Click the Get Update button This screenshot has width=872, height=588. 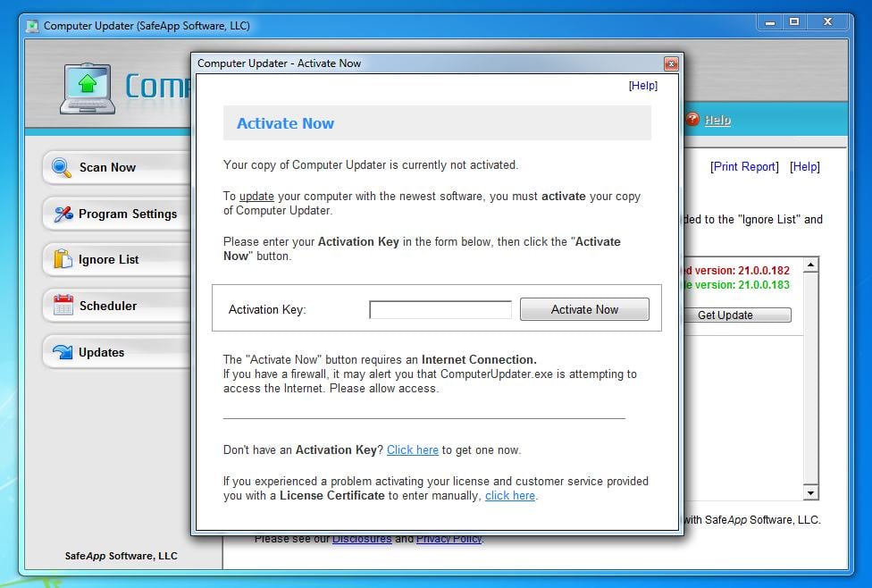(736, 315)
